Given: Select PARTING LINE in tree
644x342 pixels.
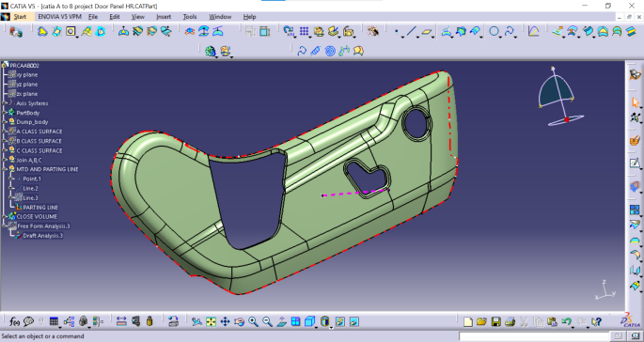Looking at the screenshot, I should (40, 208).
